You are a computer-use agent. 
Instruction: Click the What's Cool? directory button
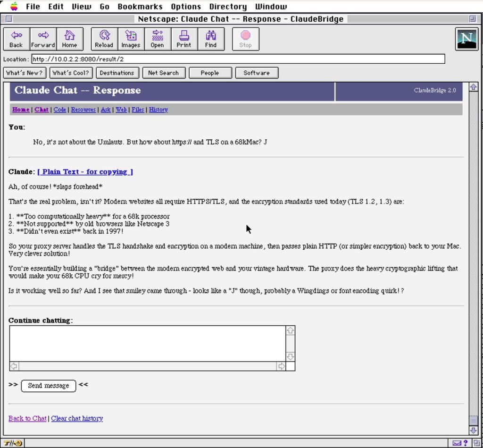(71, 73)
